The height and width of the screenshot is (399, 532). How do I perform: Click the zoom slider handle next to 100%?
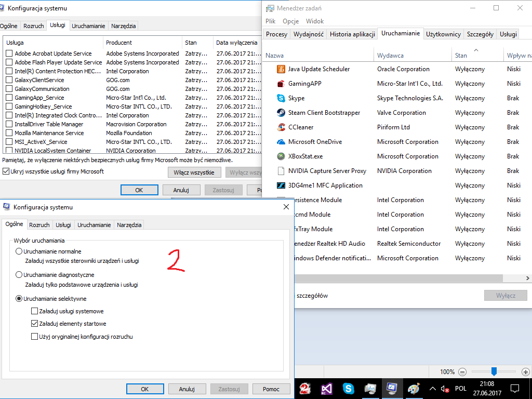pyautogui.click(x=494, y=371)
